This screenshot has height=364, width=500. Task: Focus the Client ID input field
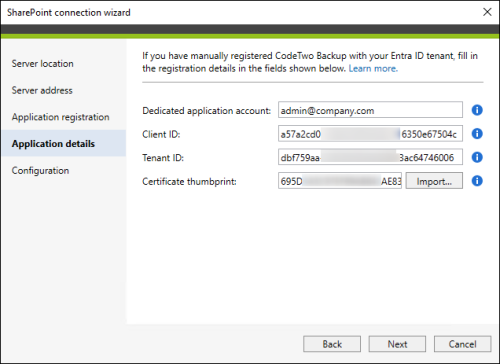(370, 134)
